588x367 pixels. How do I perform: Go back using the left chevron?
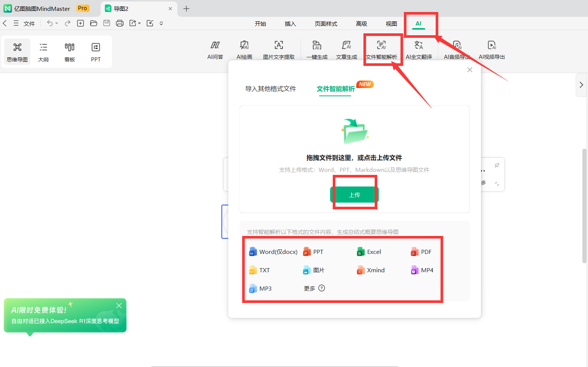5,23
